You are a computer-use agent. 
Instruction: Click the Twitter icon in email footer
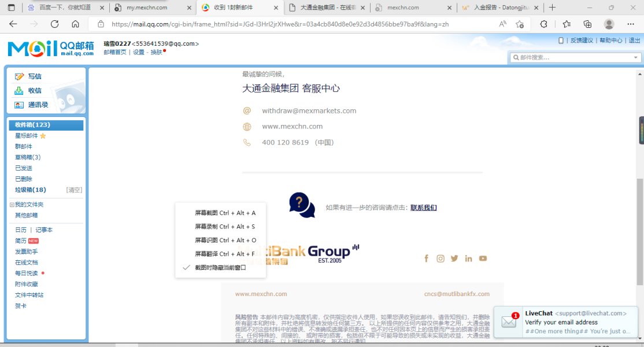[454, 259]
